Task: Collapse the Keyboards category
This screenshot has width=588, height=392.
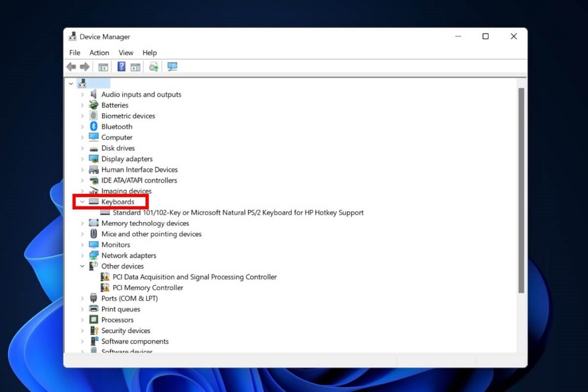Action: click(82, 202)
